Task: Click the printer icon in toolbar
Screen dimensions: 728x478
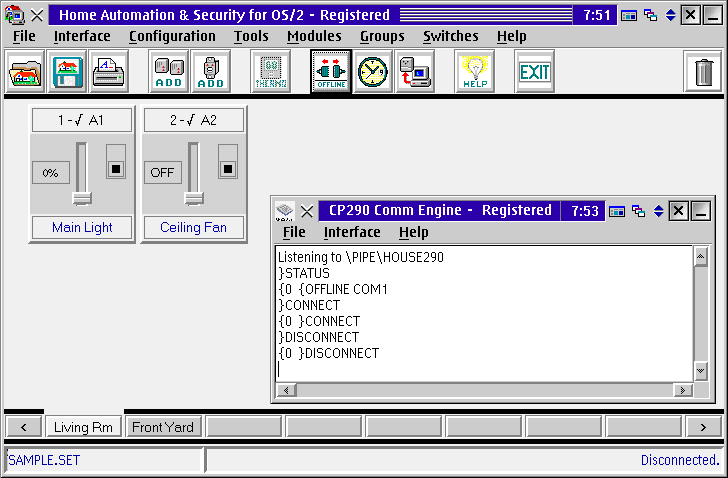Action: pos(108,72)
